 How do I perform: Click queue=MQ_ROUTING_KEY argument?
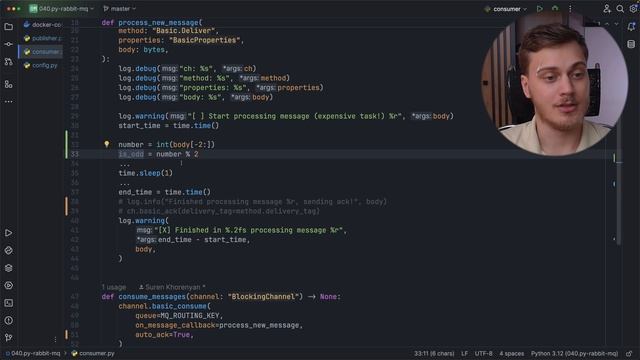tap(179, 316)
